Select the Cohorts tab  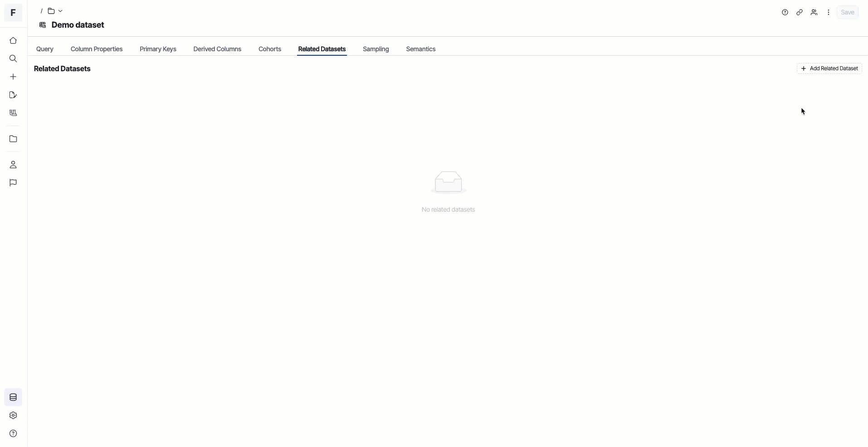click(x=270, y=49)
